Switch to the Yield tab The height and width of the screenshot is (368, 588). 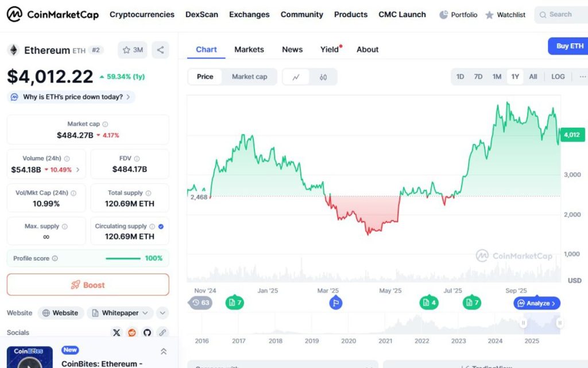tap(330, 49)
